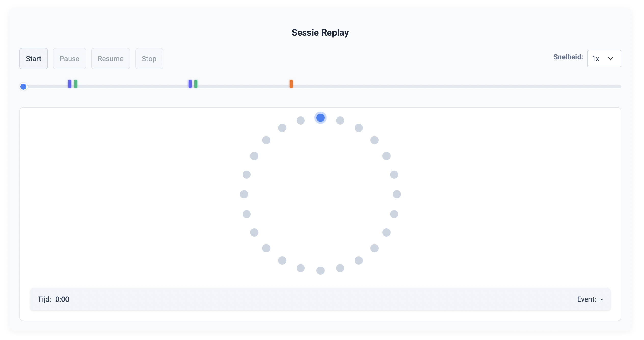Viewport: 644px width, 340px height.
Task: Click the first green timeline marker
Action: pos(76,84)
